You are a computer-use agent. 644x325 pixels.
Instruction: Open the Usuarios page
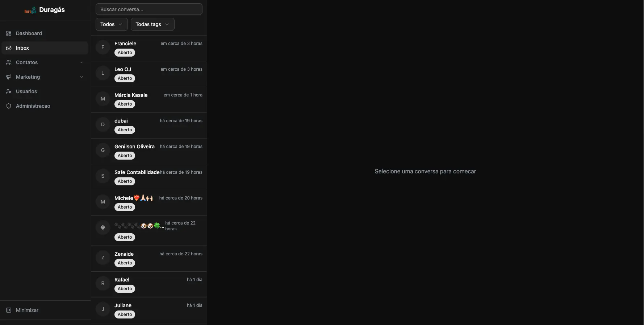pyautogui.click(x=45, y=91)
